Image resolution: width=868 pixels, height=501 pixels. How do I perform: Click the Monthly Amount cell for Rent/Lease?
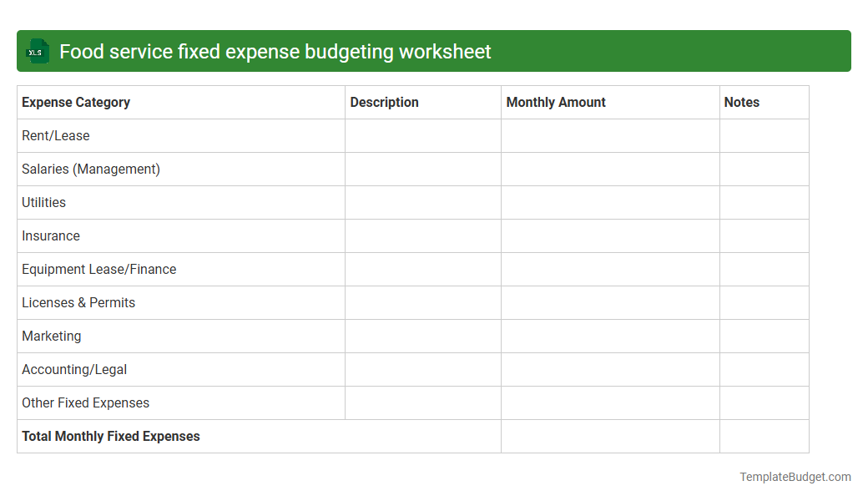click(609, 135)
